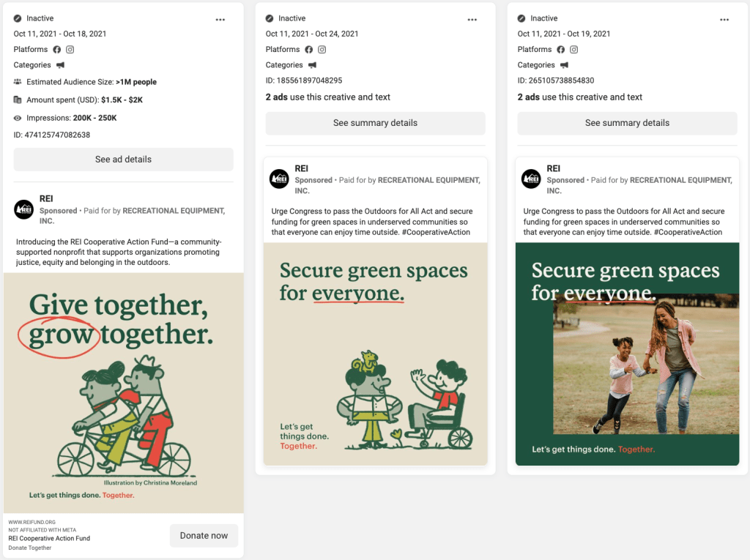Open the Give together, grow together image
Viewport: 750px width, 560px height.
(x=123, y=393)
